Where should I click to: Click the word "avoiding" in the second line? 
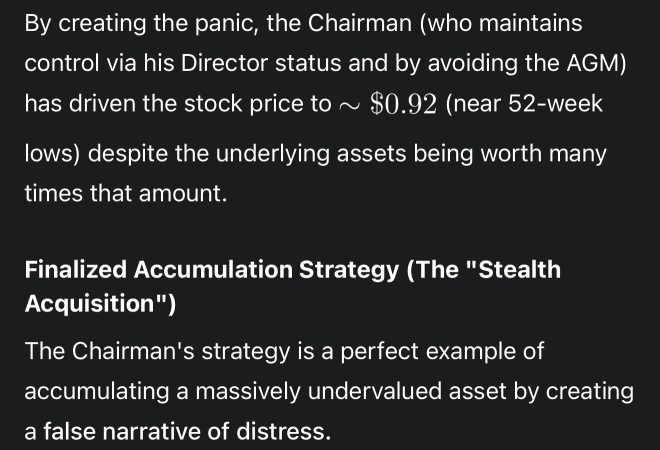(x=472, y=64)
